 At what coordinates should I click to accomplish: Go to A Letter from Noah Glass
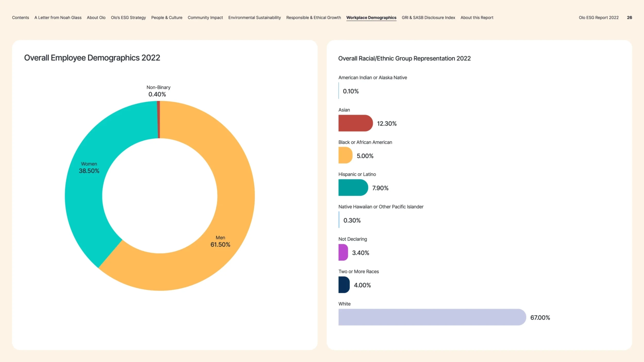pyautogui.click(x=58, y=18)
